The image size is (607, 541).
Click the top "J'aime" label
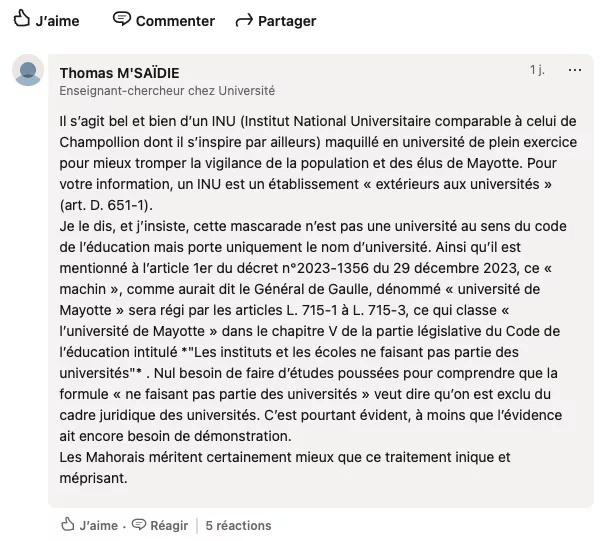(57, 21)
